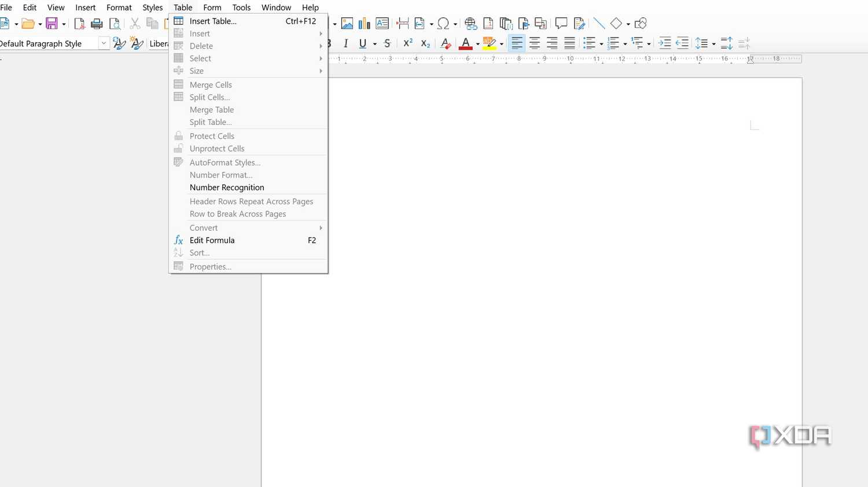Expand the basic shapes dropdown arrow
The image size is (868, 487).
click(628, 24)
